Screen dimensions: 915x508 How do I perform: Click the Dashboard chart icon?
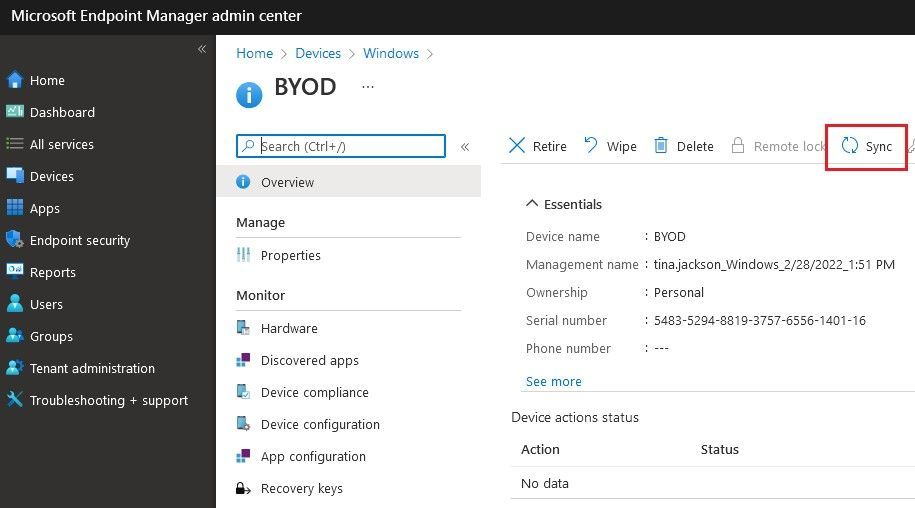pyautogui.click(x=15, y=111)
